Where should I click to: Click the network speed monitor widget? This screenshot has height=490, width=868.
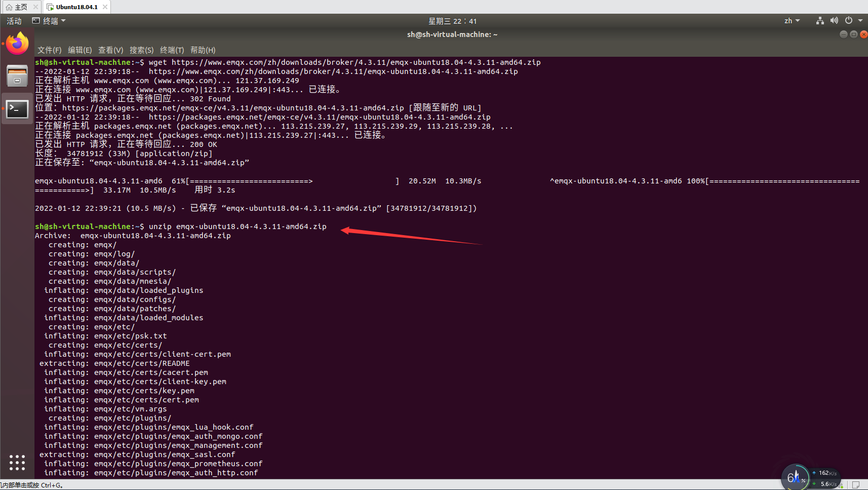810,477
